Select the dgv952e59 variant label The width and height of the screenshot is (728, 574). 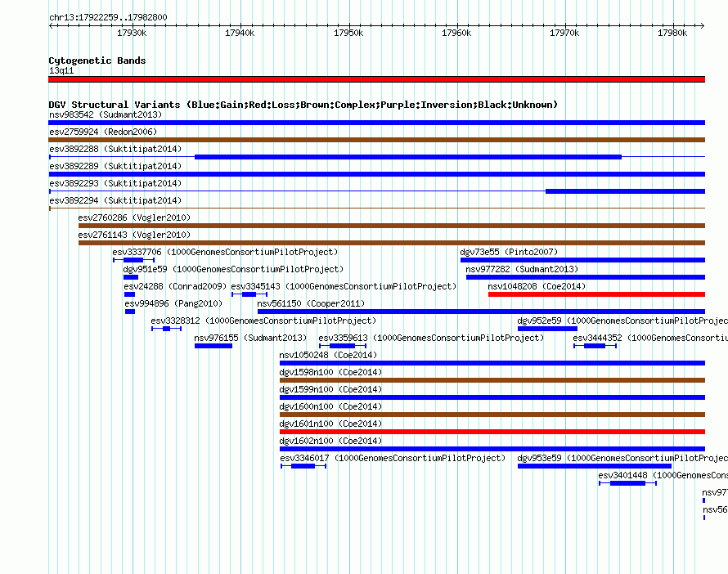(x=622, y=321)
